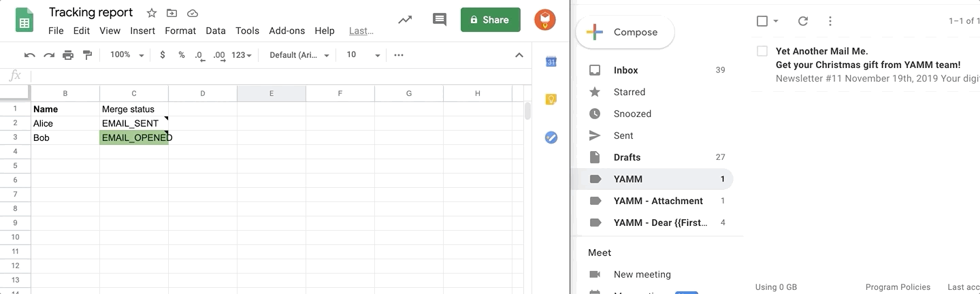Open the YAMM - Attachment label
The height and width of the screenshot is (294, 980).
[x=657, y=201]
